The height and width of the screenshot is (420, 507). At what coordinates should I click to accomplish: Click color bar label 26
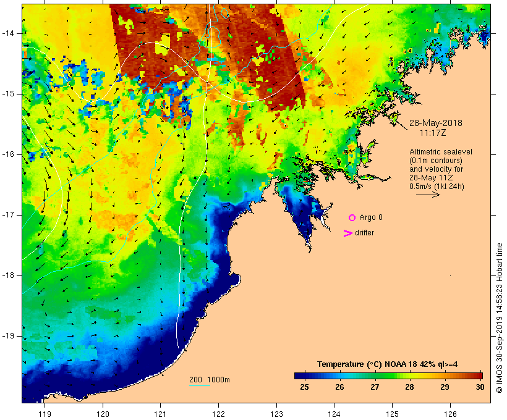tap(339, 387)
